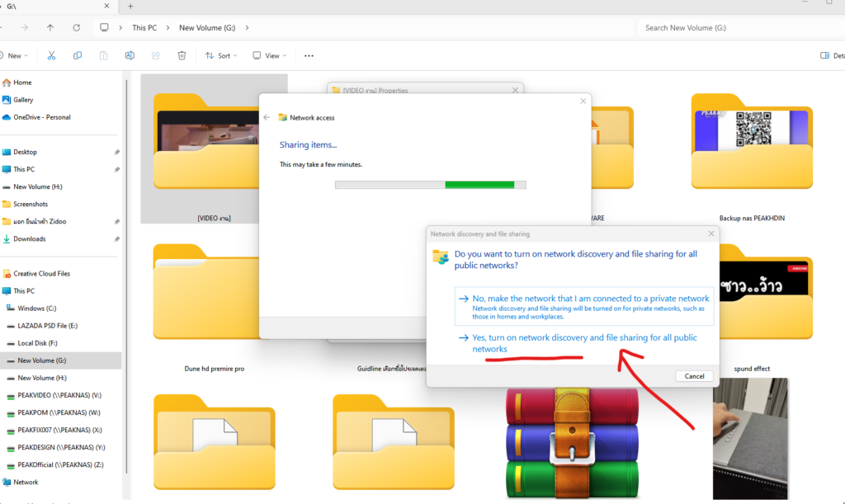Click the Sharing items progress bar
The width and height of the screenshot is (845, 504).
tap(430, 185)
